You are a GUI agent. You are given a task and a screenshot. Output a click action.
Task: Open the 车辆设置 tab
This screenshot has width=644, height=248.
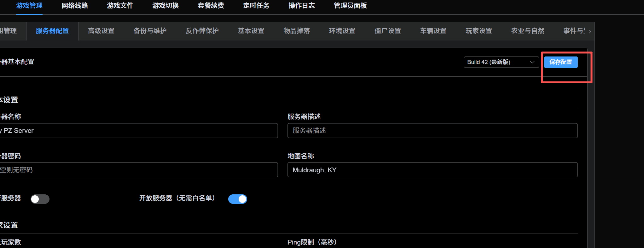(433, 31)
